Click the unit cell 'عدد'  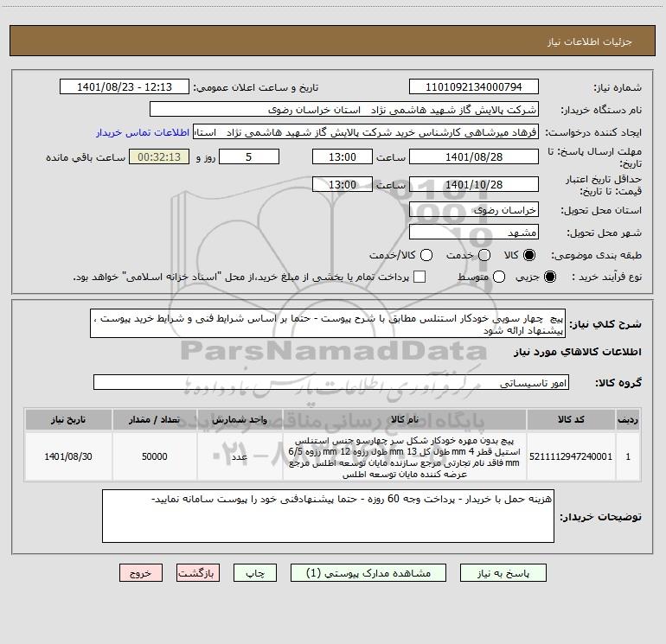240,456
